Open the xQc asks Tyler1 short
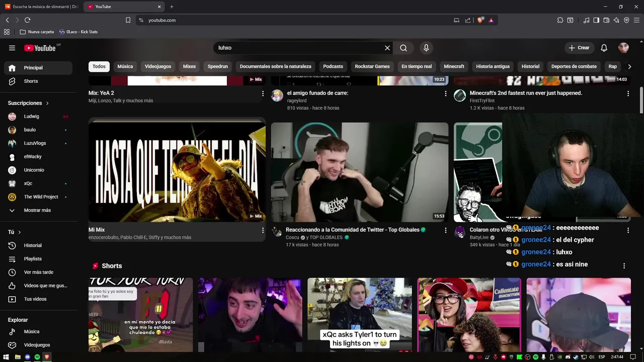The image size is (644, 362). tap(360, 315)
